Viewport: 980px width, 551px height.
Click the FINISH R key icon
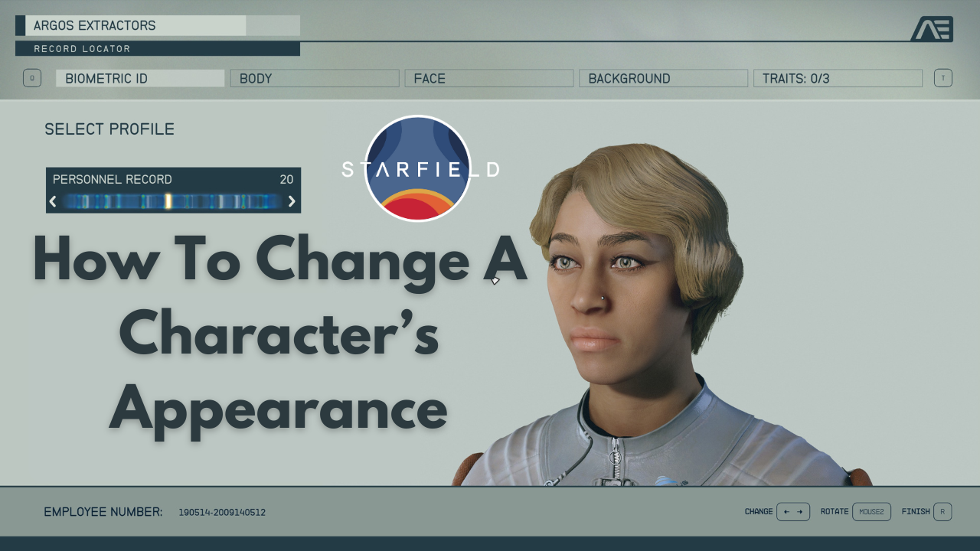click(942, 512)
